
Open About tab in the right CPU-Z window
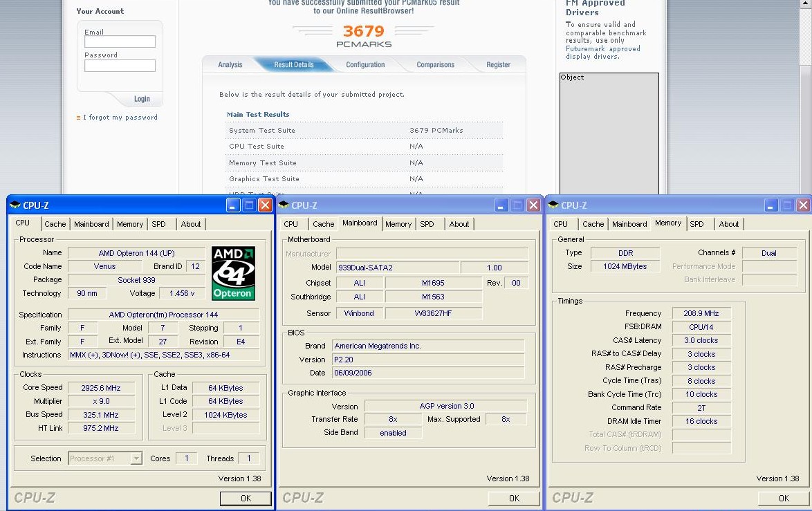728,224
